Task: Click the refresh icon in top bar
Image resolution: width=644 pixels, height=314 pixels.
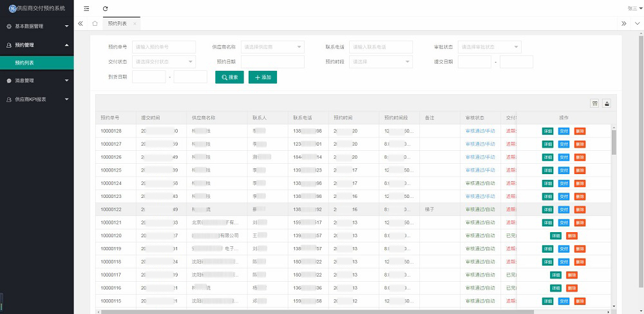Action: click(x=105, y=8)
